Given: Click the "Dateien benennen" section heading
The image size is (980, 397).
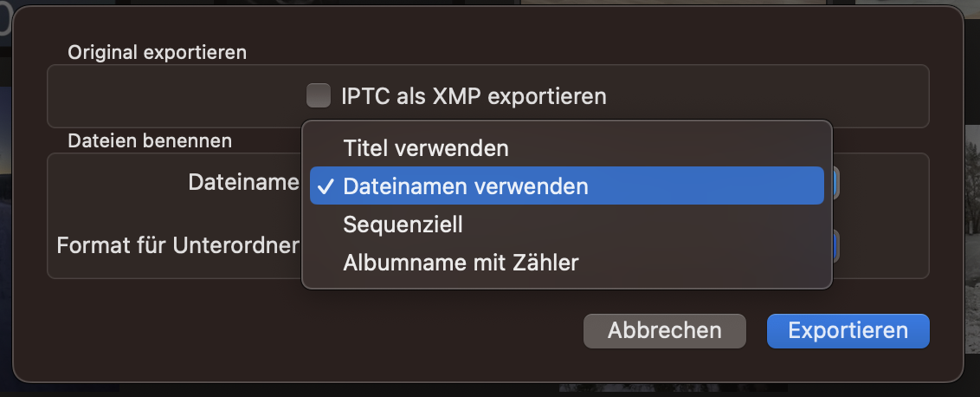Looking at the screenshot, I should pyautogui.click(x=149, y=140).
